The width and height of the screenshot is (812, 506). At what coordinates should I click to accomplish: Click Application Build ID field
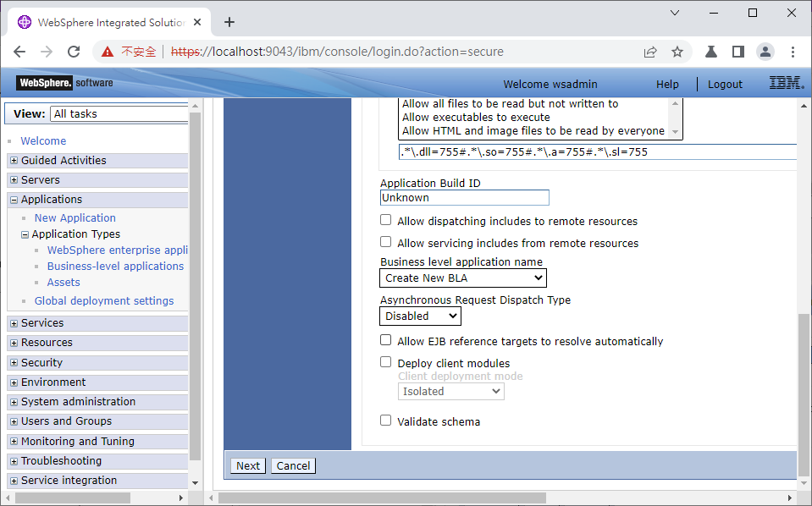point(464,198)
